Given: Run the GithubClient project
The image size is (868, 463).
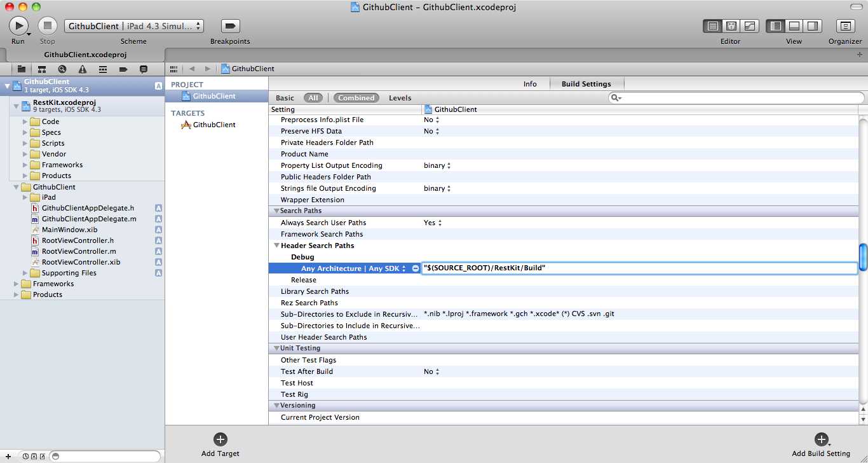Looking at the screenshot, I should (18, 25).
